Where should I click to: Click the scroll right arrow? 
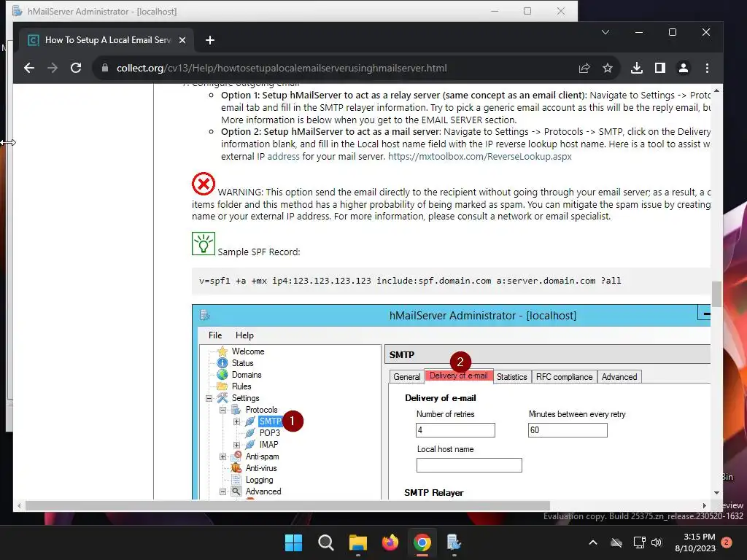[705, 505]
